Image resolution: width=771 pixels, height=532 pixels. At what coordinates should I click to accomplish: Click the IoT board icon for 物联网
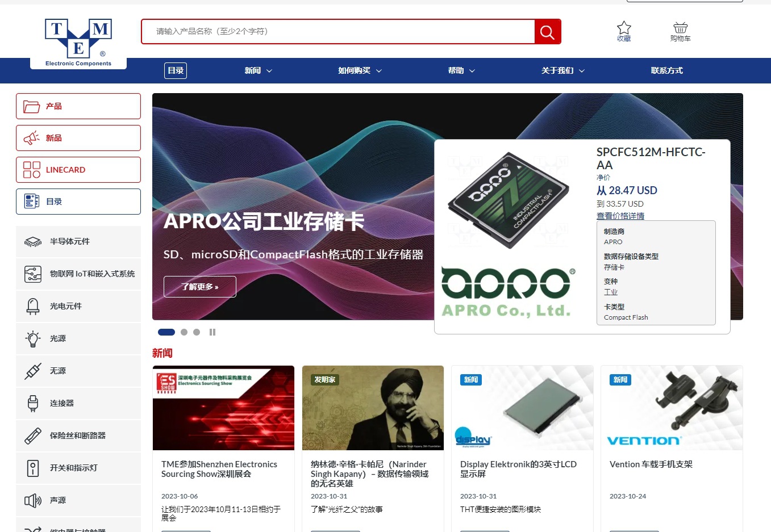click(33, 274)
